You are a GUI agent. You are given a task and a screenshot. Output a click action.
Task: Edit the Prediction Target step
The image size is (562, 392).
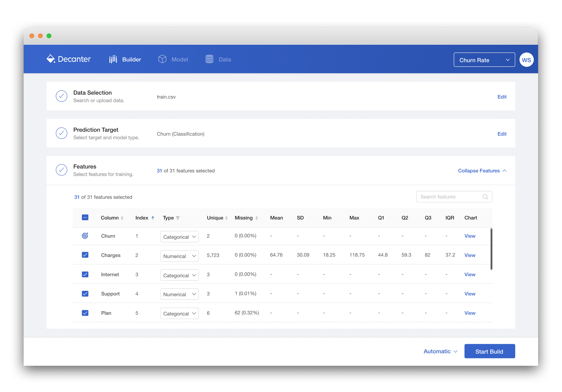(502, 134)
